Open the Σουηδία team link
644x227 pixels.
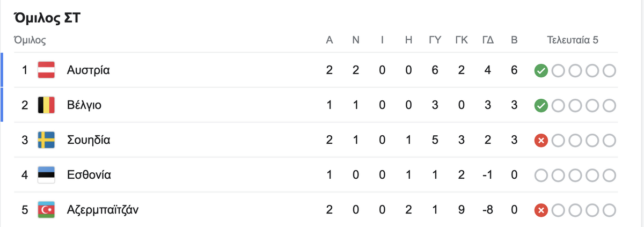click(89, 140)
